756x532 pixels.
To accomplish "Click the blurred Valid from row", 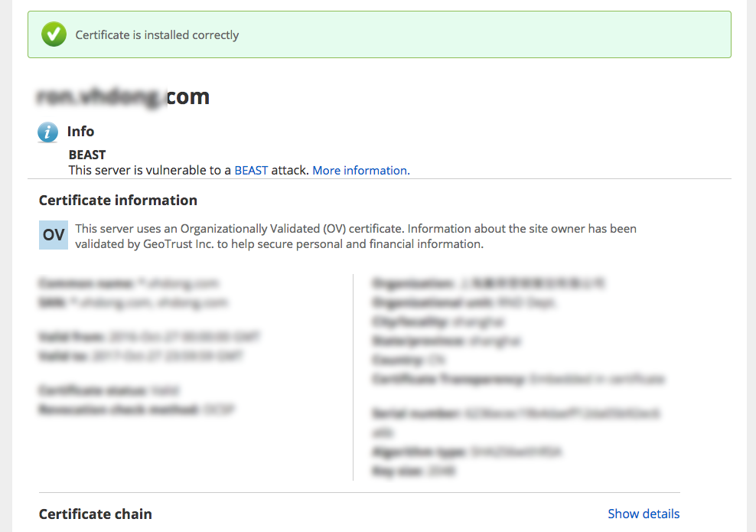I will click(149, 337).
